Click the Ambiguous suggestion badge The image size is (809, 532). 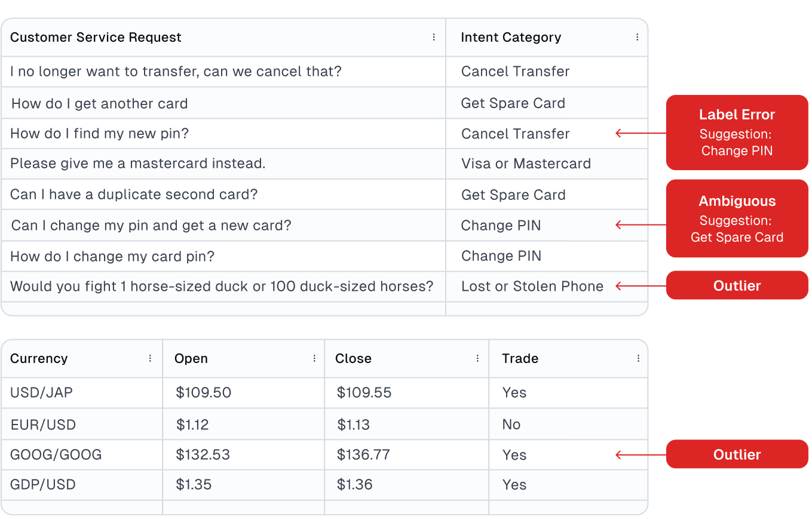[737, 219]
